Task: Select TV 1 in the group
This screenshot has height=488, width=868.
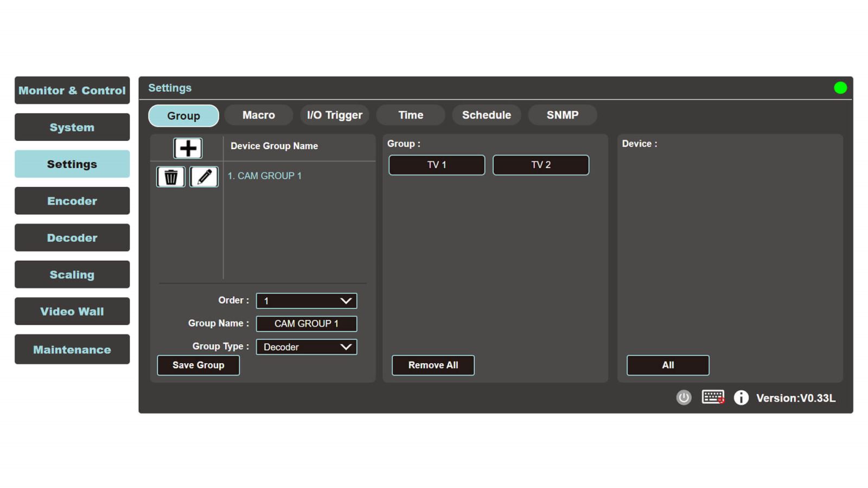Action: pyautogui.click(x=437, y=165)
